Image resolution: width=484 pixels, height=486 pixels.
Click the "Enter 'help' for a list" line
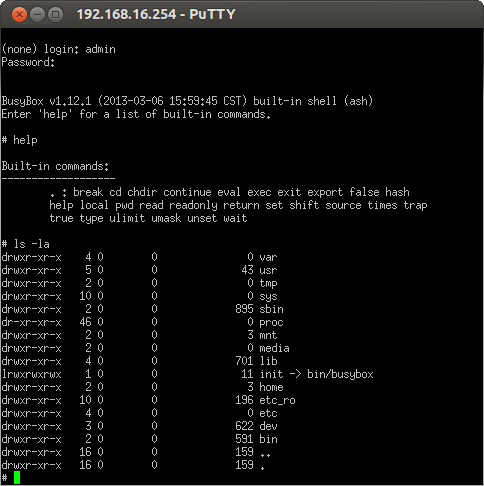(x=136, y=114)
